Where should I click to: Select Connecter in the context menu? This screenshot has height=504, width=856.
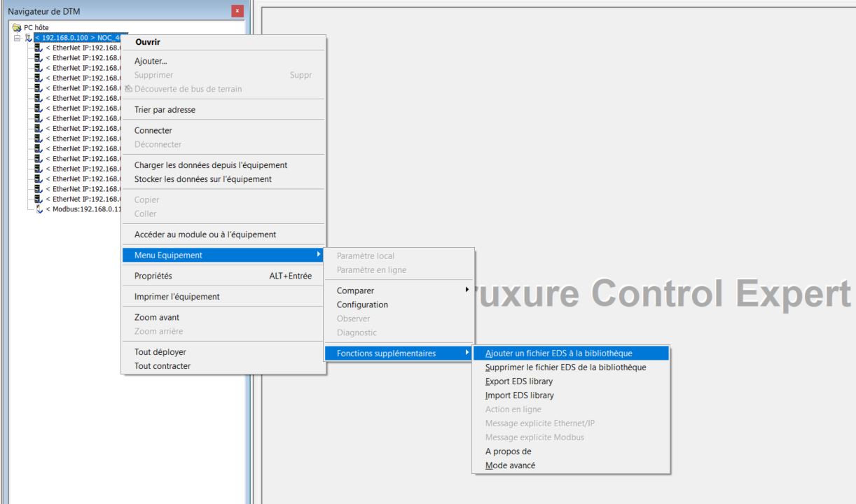(x=153, y=130)
